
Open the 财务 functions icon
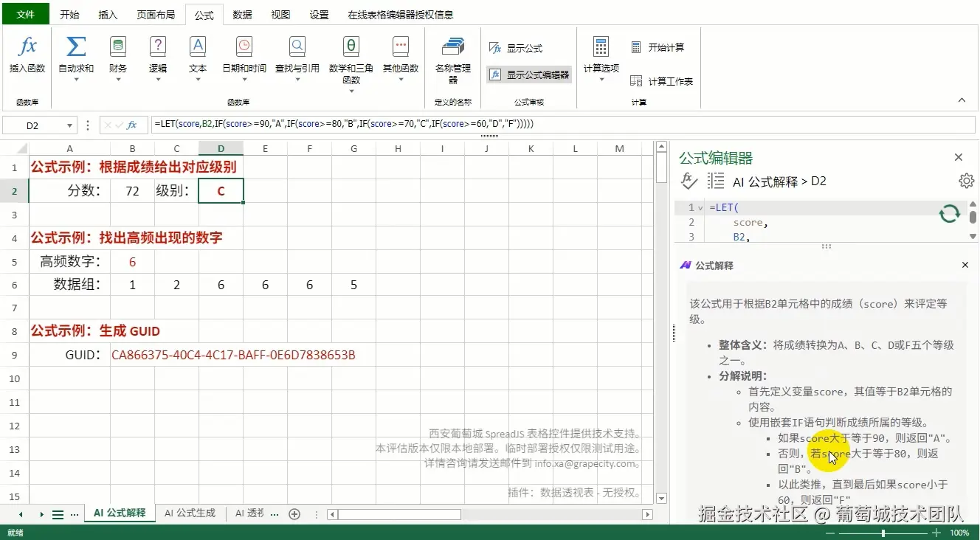tap(117, 47)
